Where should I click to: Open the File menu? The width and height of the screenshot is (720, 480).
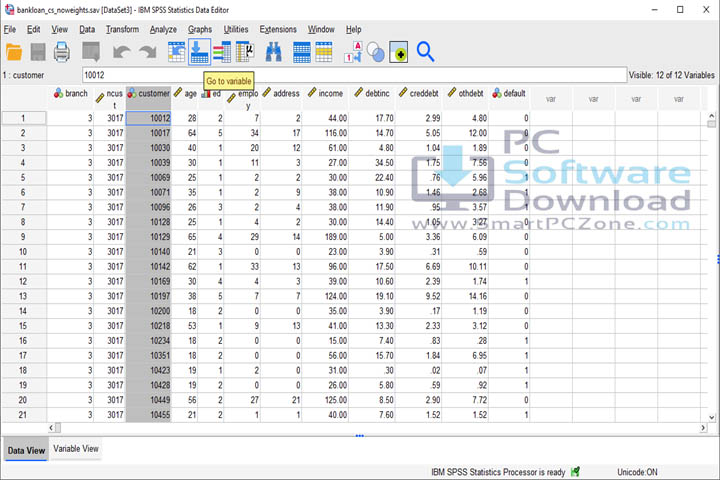pyautogui.click(x=10, y=29)
